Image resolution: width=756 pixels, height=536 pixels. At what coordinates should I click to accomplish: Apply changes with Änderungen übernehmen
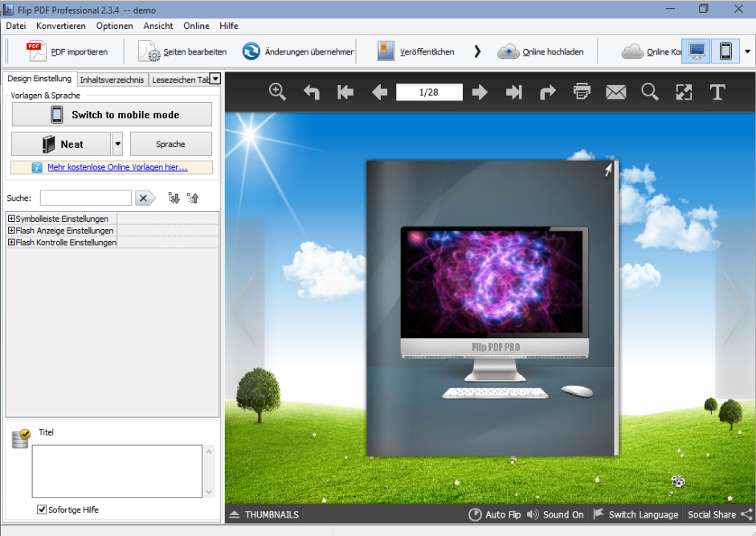298,51
